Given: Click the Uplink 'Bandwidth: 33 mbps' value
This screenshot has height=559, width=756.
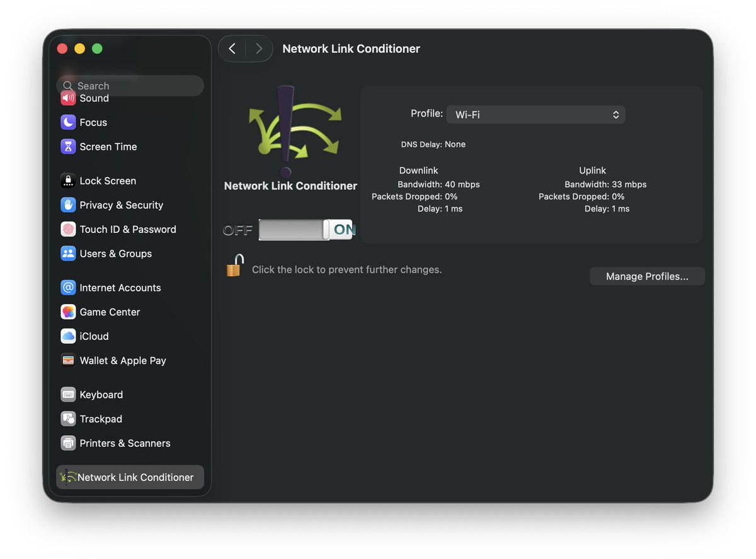Looking at the screenshot, I should pyautogui.click(x=605, y=184).
